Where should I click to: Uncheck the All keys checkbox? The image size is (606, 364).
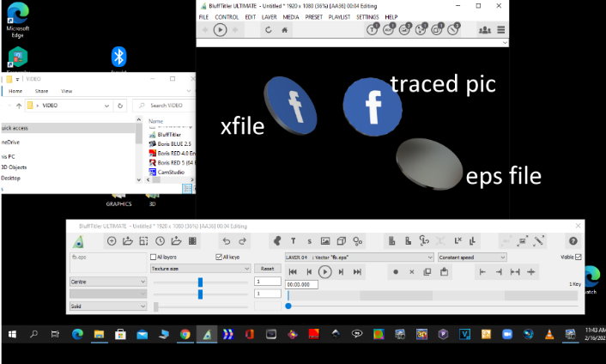(219, 257)
